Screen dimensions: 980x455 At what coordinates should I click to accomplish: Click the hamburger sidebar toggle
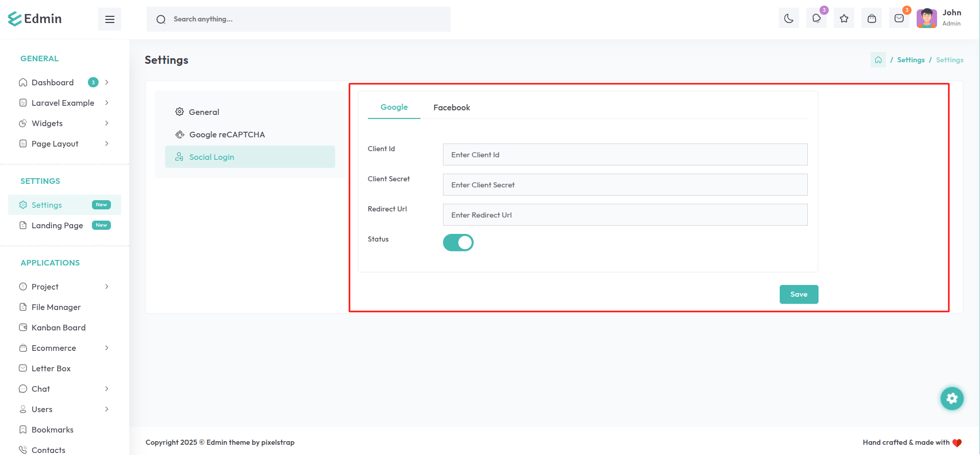[x=109, y=19]
